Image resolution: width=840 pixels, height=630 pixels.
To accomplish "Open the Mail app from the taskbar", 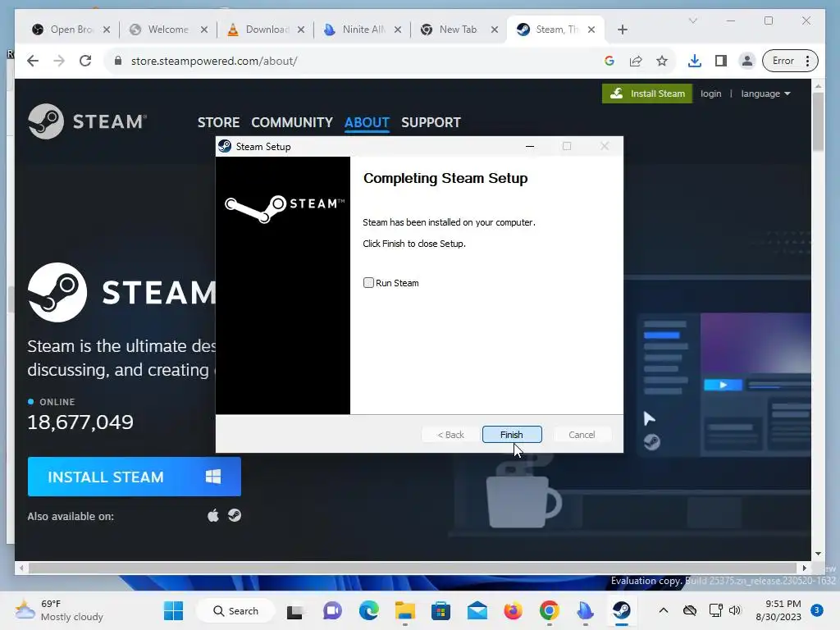I will (x=477, y=610).
